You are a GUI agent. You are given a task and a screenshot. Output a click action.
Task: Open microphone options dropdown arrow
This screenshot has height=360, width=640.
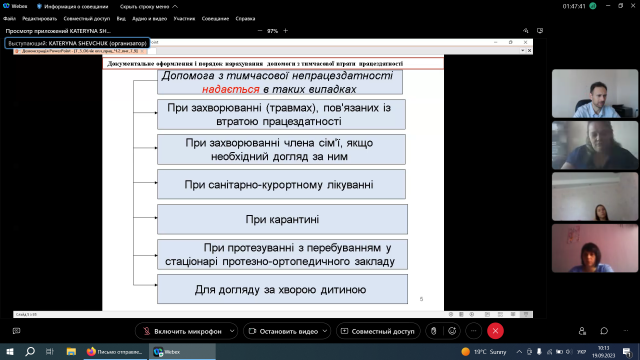tap(232, 331)
